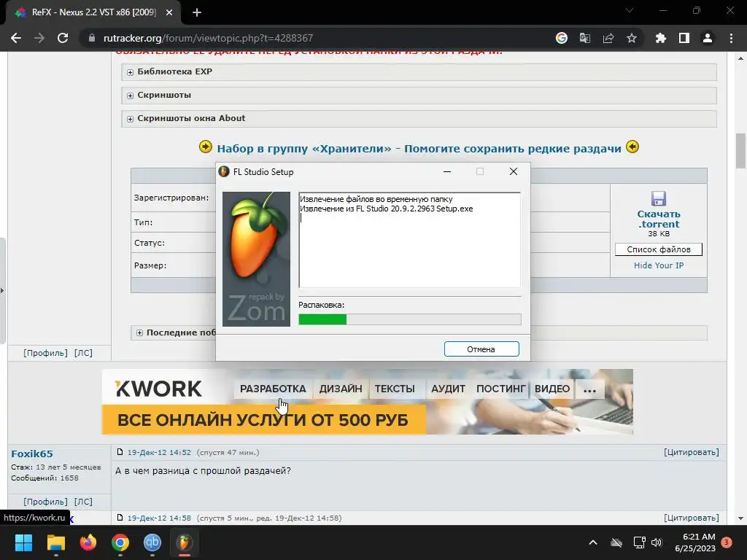Open the Google icon in address bar

[x=562, y=38]
